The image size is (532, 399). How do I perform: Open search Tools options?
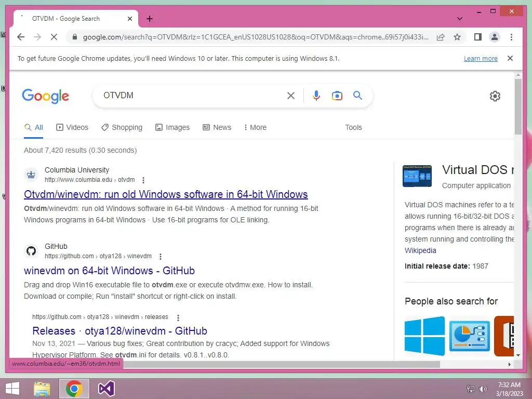point(353,128)
